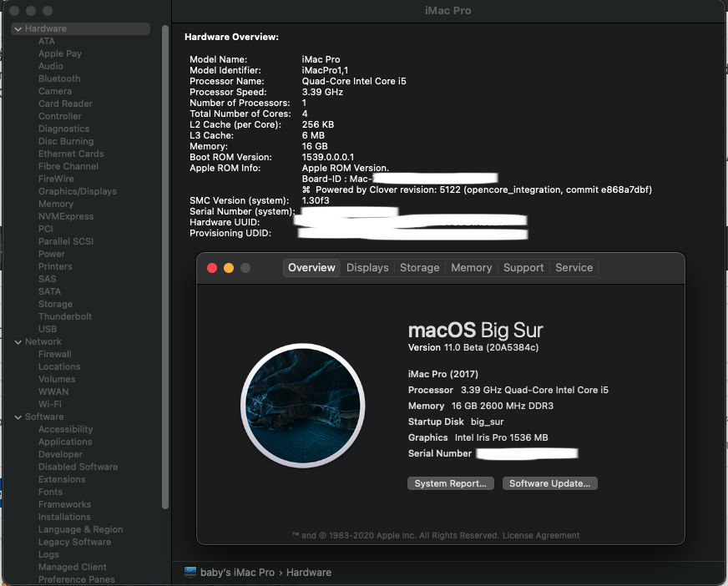Switch to the Displays tab

coord(367,268)
